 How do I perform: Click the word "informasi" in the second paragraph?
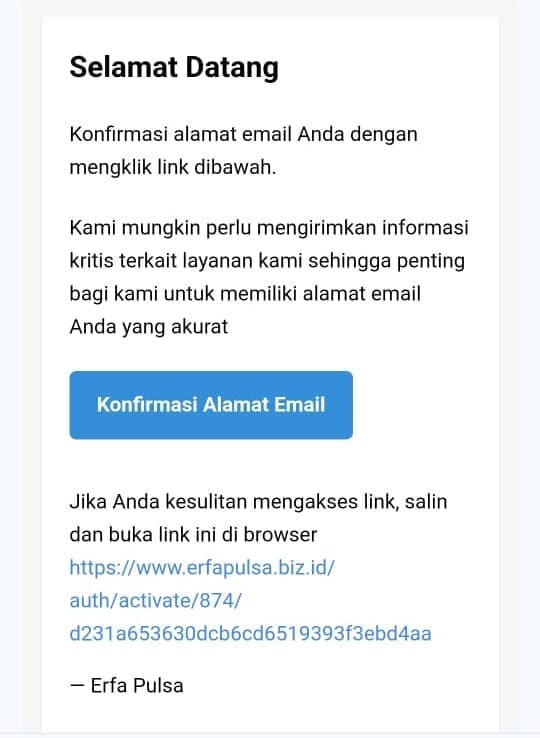(425, 228)
